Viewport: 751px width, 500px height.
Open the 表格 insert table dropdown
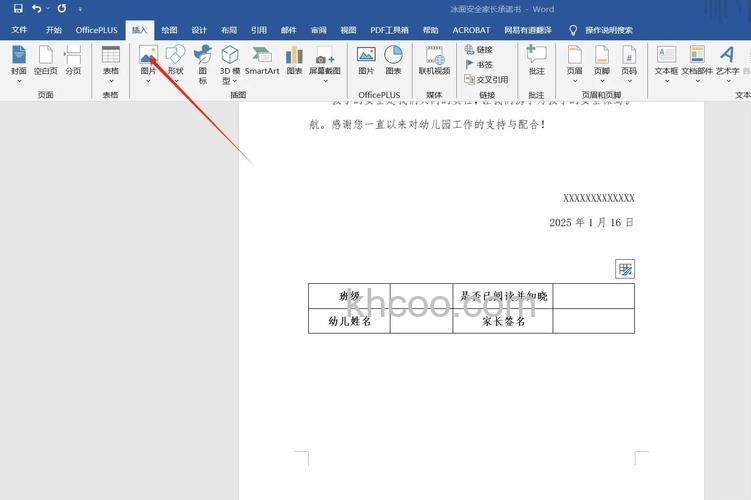coord(111,64)
